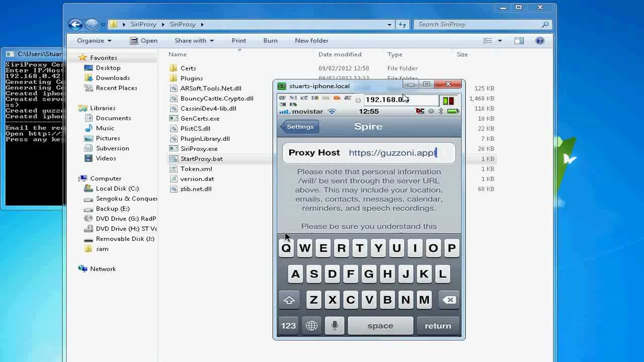The image size is (644, 362).
Task: Tap the backspace key on iPhone keyboard
Action: click(x=448, y=300)
